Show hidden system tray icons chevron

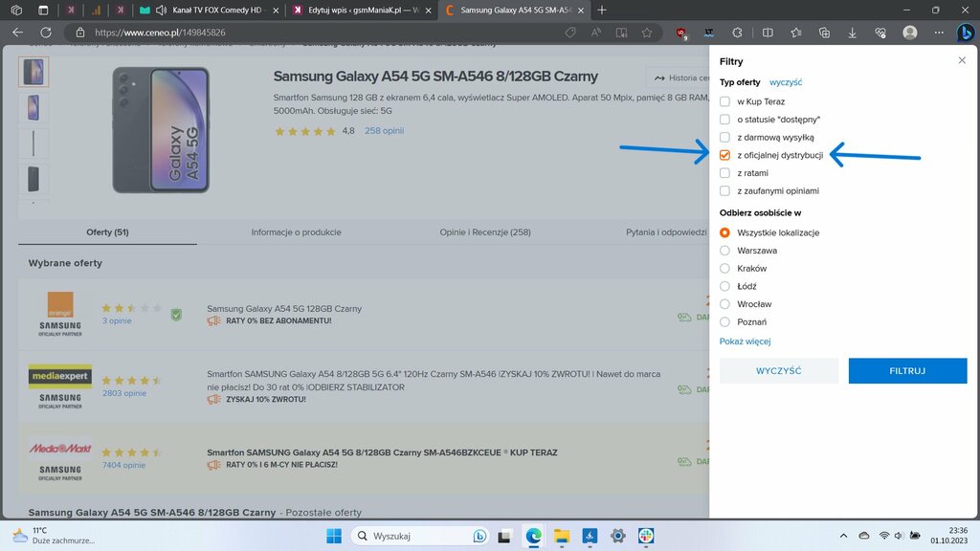pyautogui.click(x=843, y=536)
